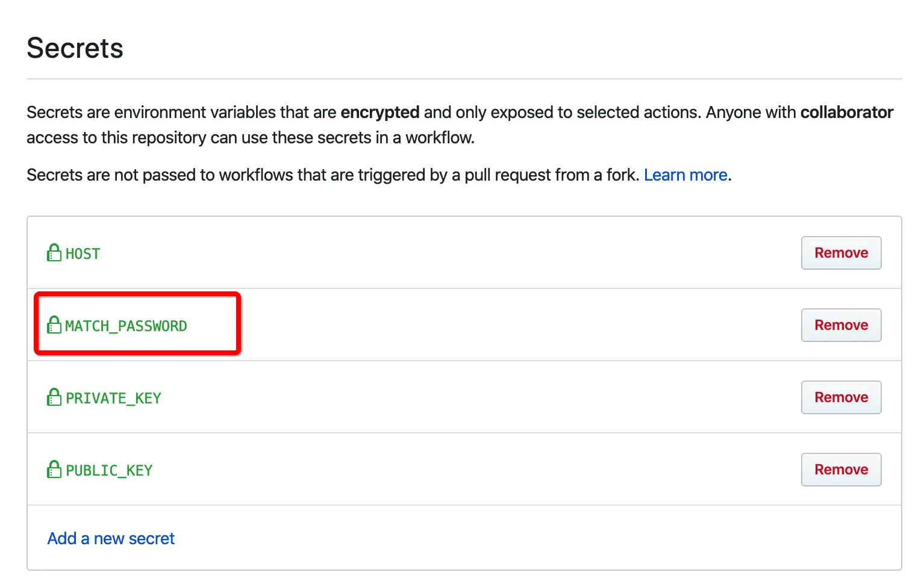Image resolution: width=924 pixels, height=584 pixels.
Task: Click the lock icon beside HOST
Action: coord(54,252)
